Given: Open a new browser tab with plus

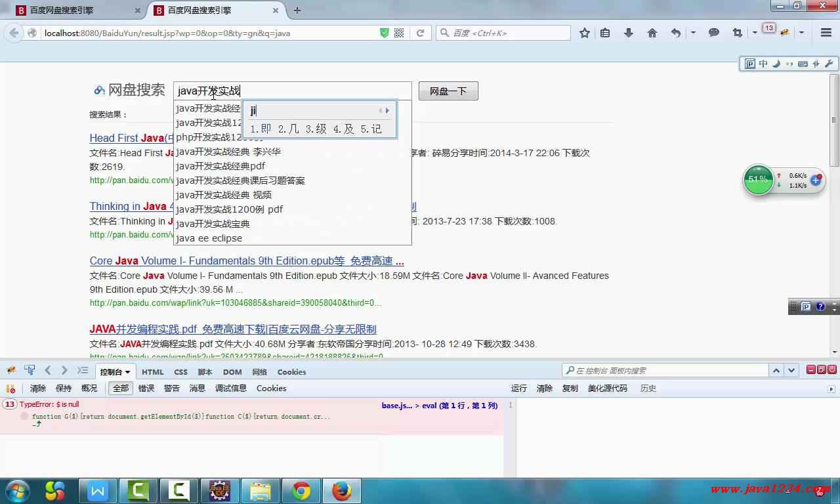Looking at the screenshot, I should (x=297, y=10).
